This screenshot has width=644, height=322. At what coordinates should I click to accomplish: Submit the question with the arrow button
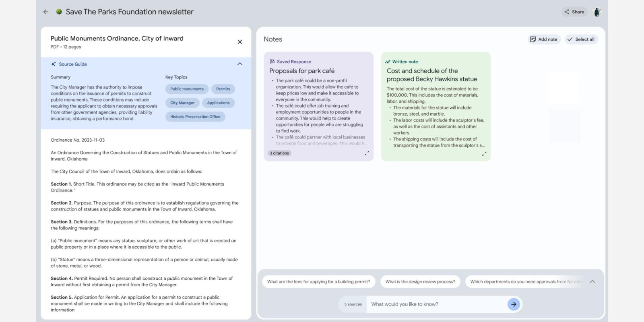[x=514, y=304]
